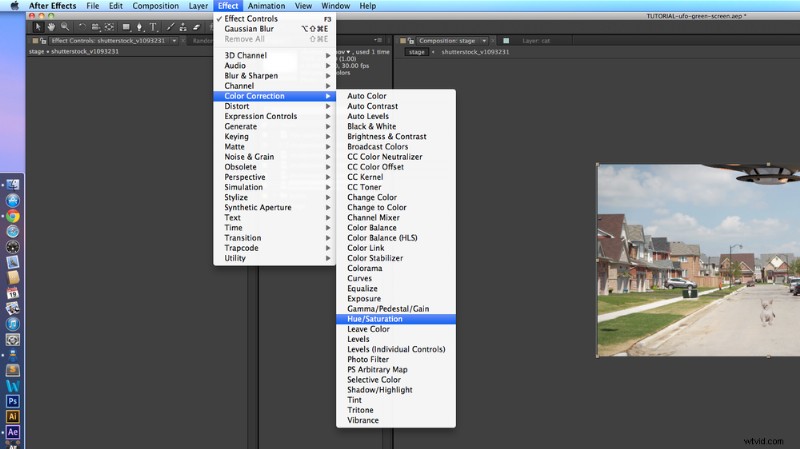800x449 pixels.
Task: Open the Composition menu in menu bar
Action: coord(156,6)
